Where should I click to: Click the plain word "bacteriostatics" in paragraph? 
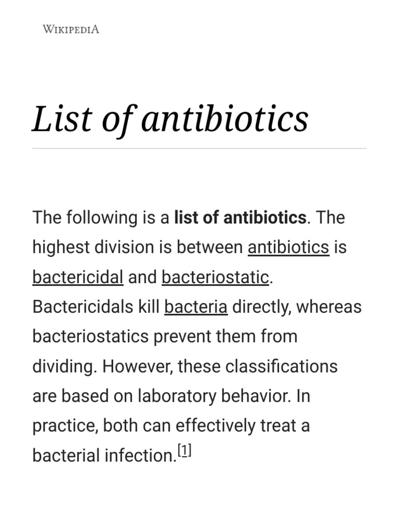coord(90,337)
